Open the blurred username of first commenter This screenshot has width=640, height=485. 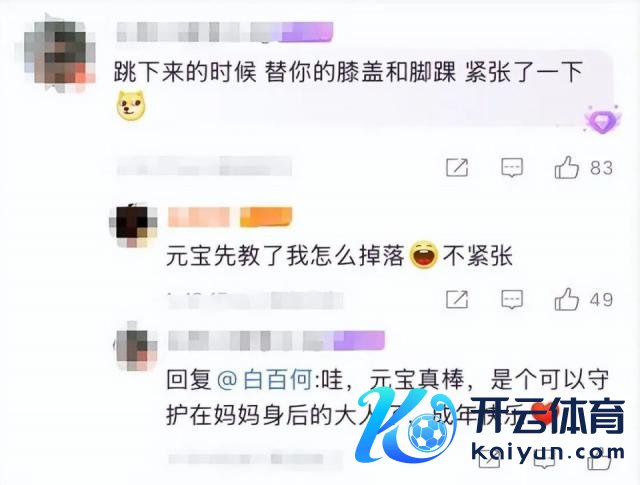tap(199, 32)
